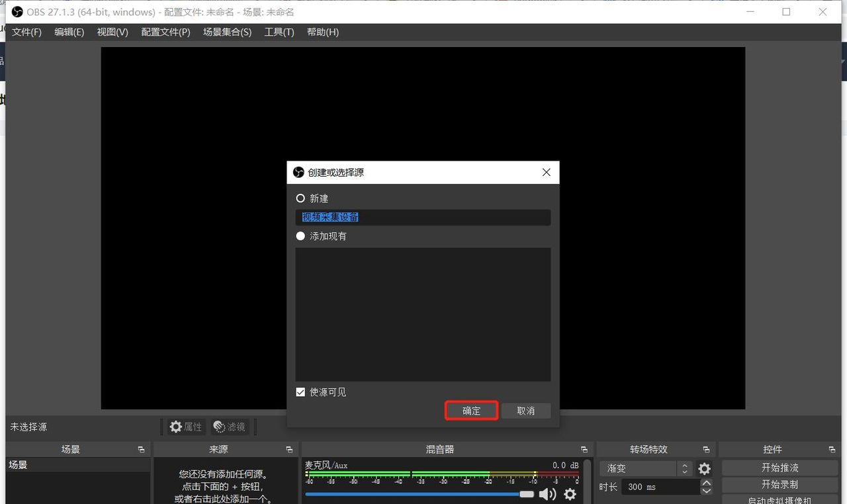Increase transition duration with up arrow

click(x=707, y=483)
